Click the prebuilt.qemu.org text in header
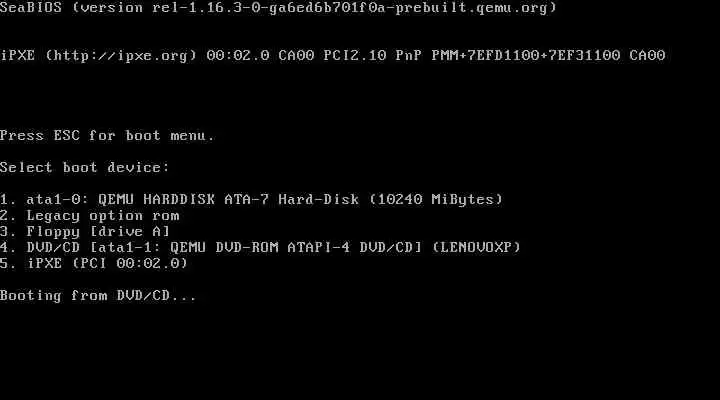 472,8
